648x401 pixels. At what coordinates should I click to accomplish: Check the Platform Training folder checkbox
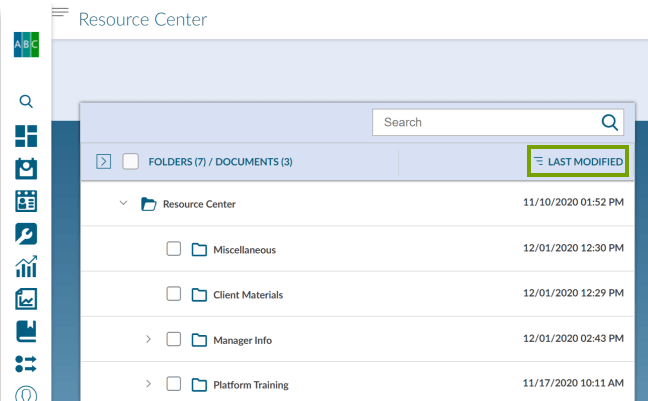pyautogui.click(x=174, y=384)
